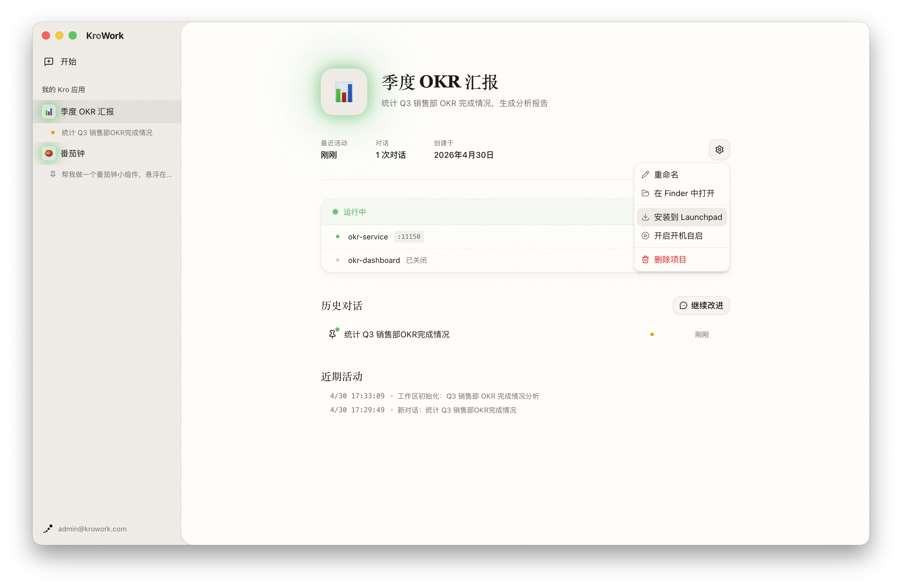This screenshot has width=902, height=588.
Task: Click the KroWork title in window header
Action: pos(105,36)
